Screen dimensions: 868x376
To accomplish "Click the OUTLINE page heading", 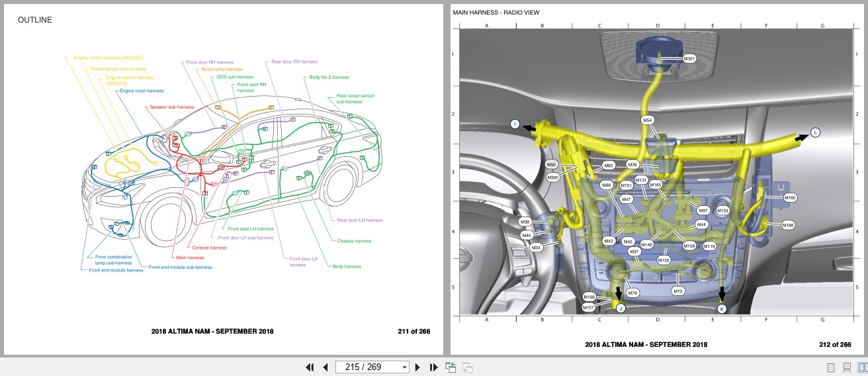I will click(x=35, y=20).
